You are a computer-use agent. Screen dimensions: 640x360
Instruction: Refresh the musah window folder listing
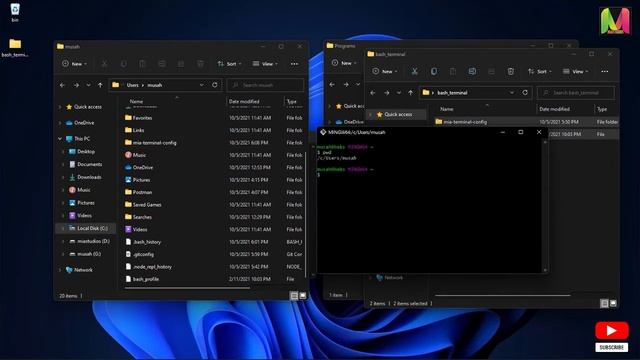215,85
